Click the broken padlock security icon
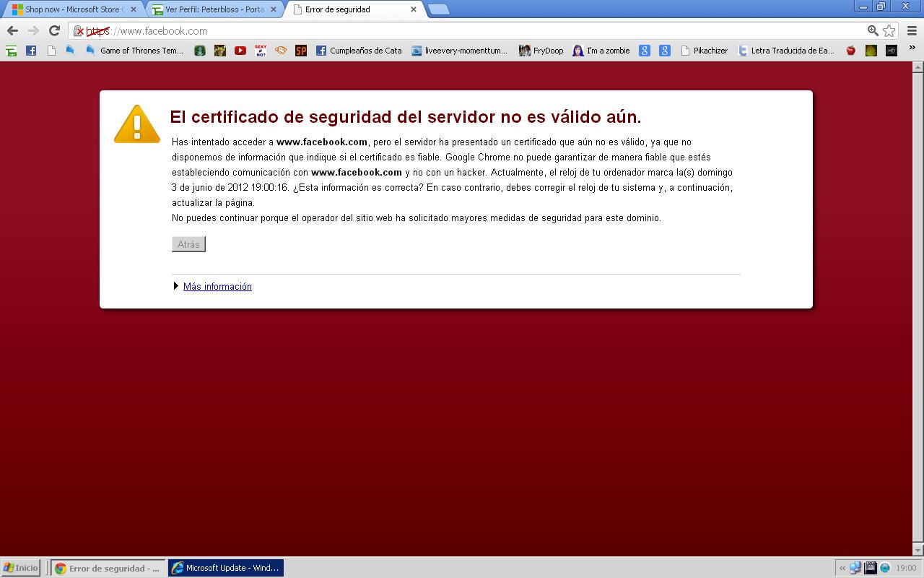 click(x=79, y=31)
